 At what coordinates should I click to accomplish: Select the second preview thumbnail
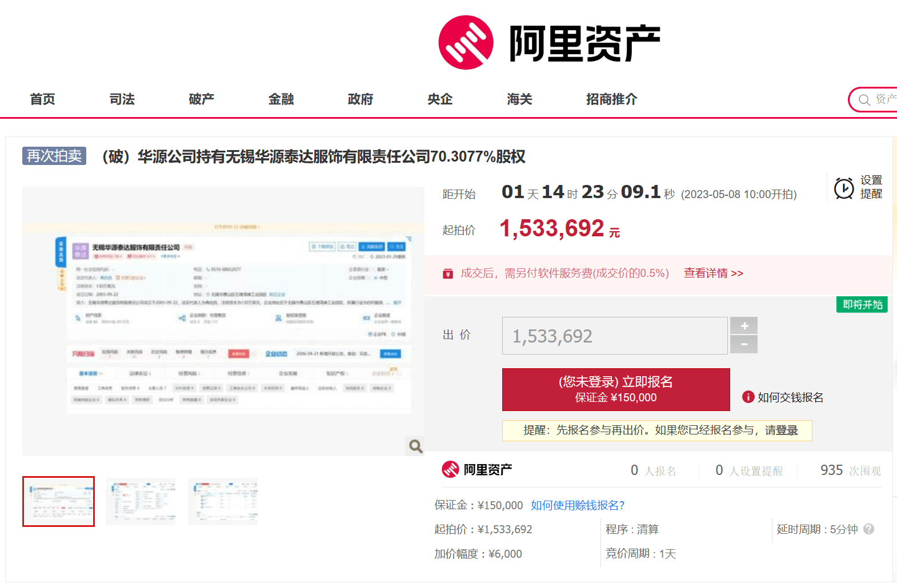pyautogui.click(x=141, y=501)
